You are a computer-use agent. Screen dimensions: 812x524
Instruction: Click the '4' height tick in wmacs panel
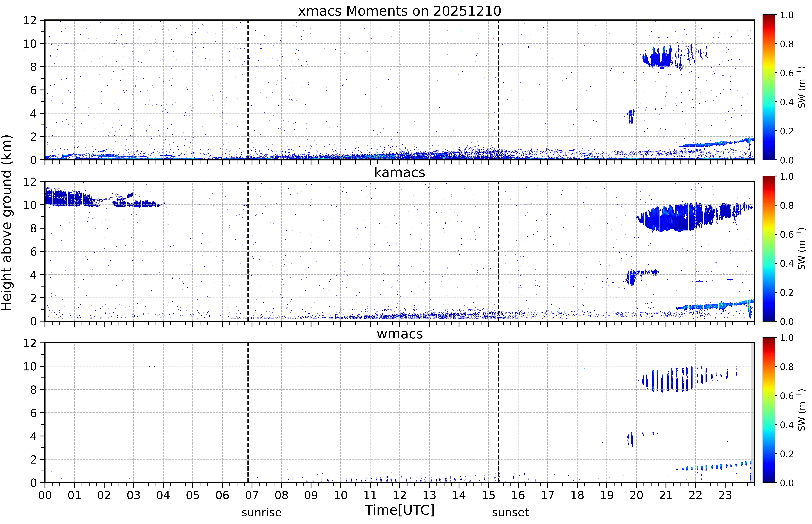point(33,436)
